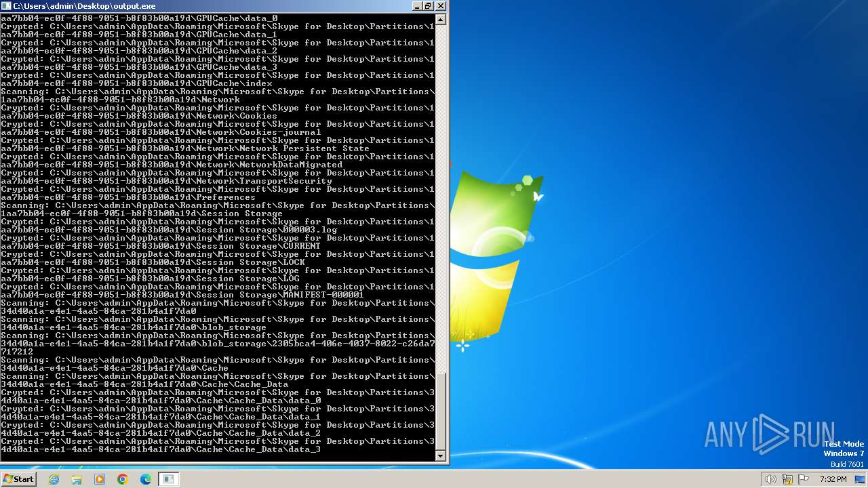Click the console scrollbar up arrow

click(x=441, y=20)
